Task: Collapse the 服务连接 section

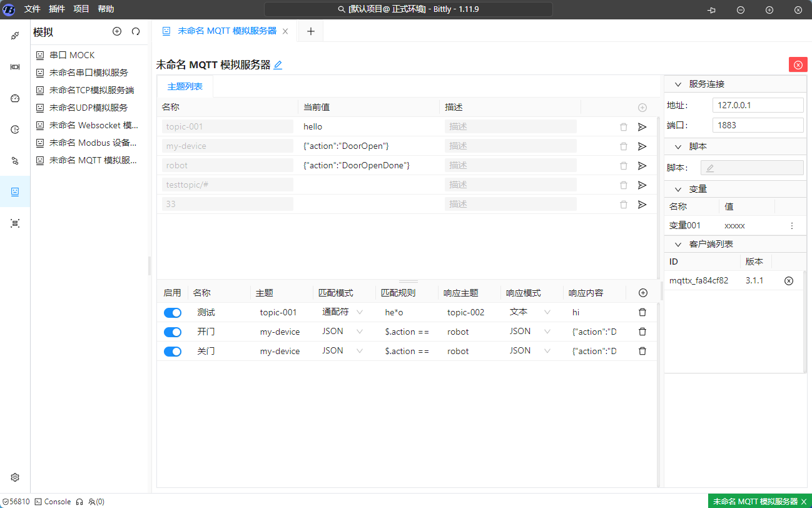Action: [x=678, y=84]
